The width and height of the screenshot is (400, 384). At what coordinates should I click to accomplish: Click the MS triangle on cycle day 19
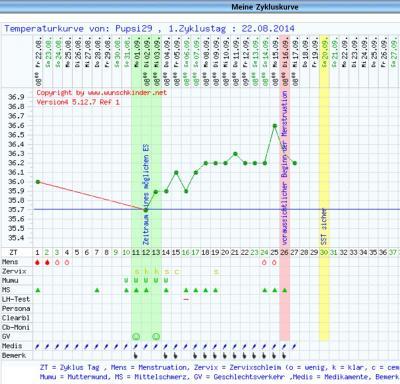tap(216, 290)
